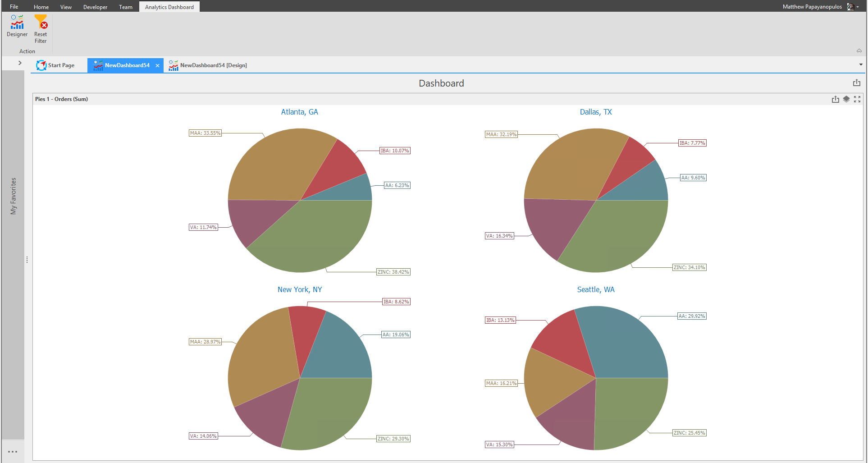This screenshot has width=868, height=463.
Task: Open the document tabs list dropdown
Action: pos(861,65)
